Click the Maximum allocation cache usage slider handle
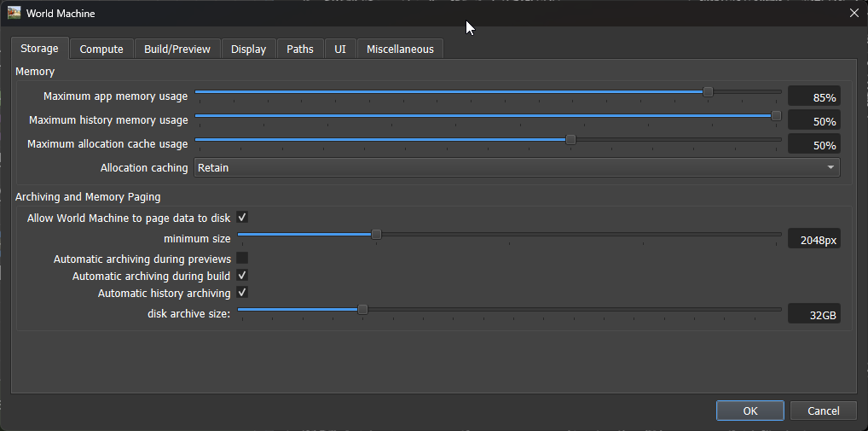 tap(571, 140)
